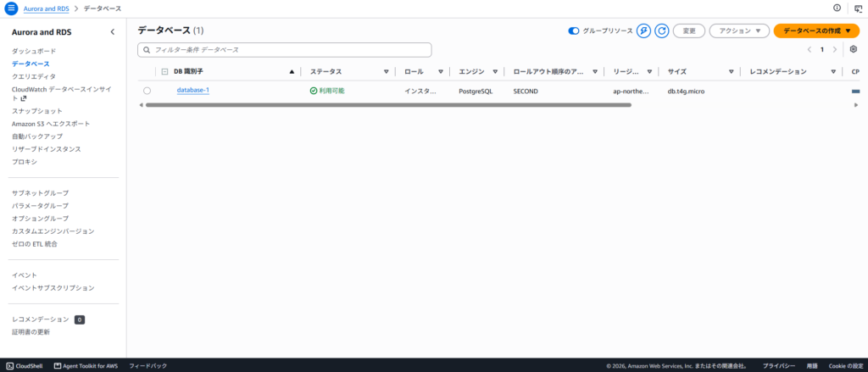Screen dimensions: 868x372
Task: Expand the データベースの作成 dropdown button
Action: (x=816, y=31)
